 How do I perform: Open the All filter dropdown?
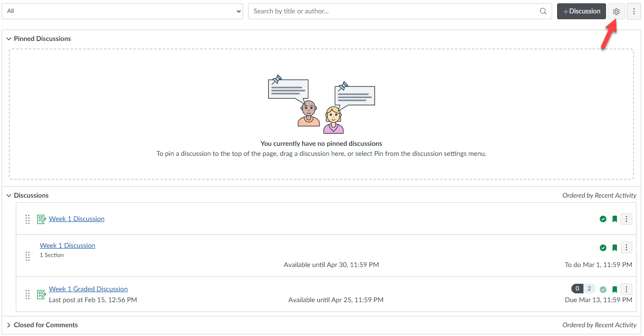[122, 11]
